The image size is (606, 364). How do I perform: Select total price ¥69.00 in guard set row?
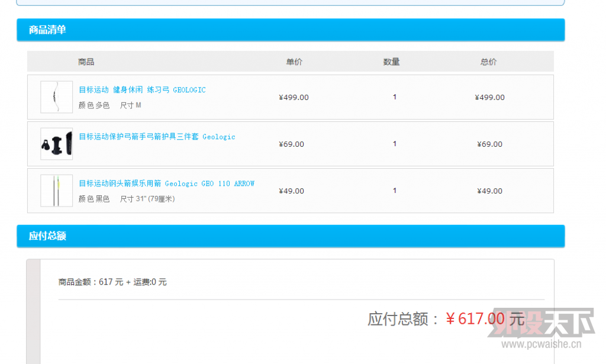(489, 144)
